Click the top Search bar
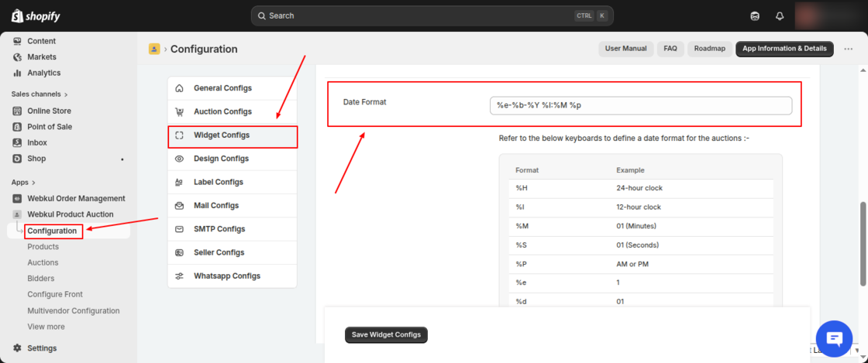Screen dimensions: 868x363 click(x=432, y=16)
